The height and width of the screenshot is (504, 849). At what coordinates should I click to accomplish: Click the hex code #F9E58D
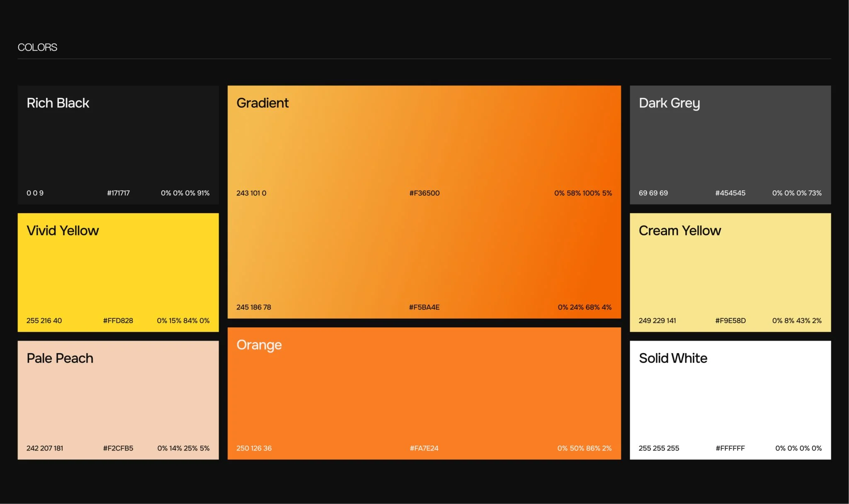(x=730, y=320)
